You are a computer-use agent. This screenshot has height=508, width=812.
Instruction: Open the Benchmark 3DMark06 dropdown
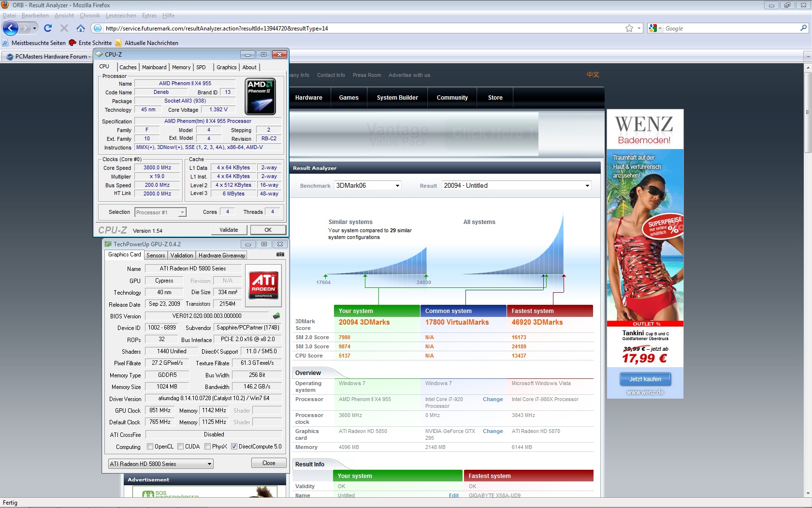click(368, 185)
